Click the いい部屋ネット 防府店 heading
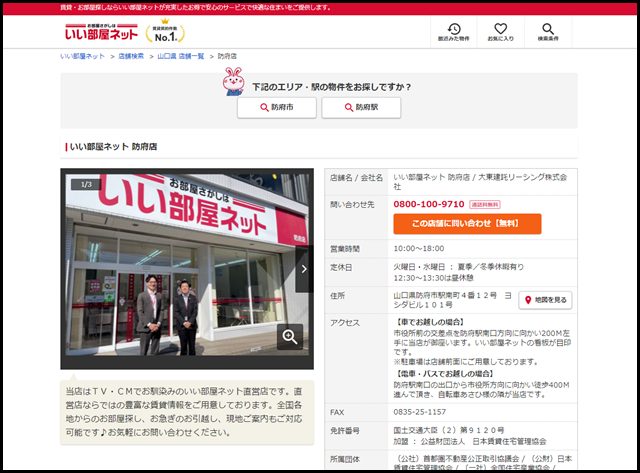Screen dimensions: 640x473 (x=113, y=147)
